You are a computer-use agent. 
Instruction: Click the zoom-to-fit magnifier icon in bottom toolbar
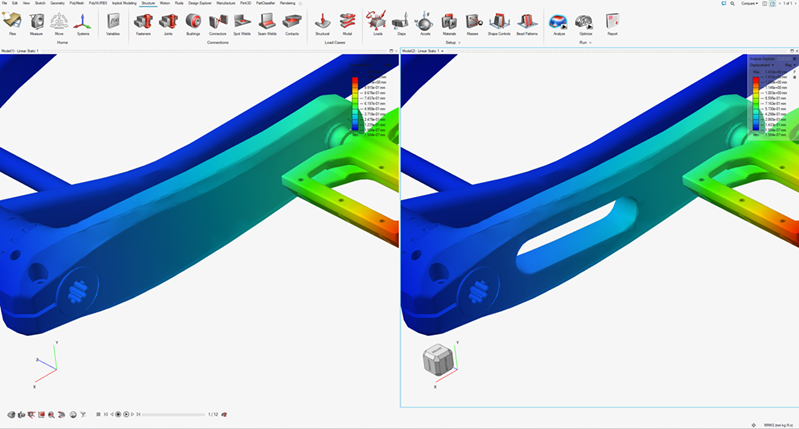(x=51, y=415)
